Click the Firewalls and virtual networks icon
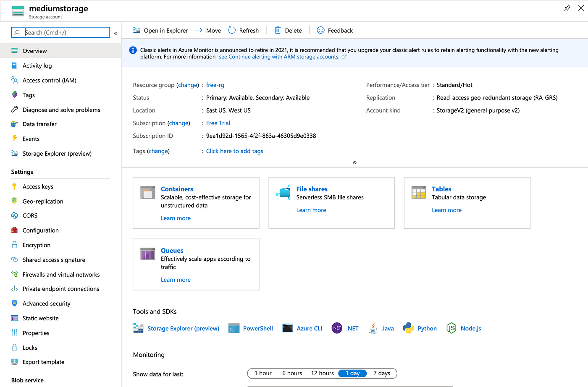Image resolution: width=588 pixels, height=387 pixels. [x=15, y=274]
